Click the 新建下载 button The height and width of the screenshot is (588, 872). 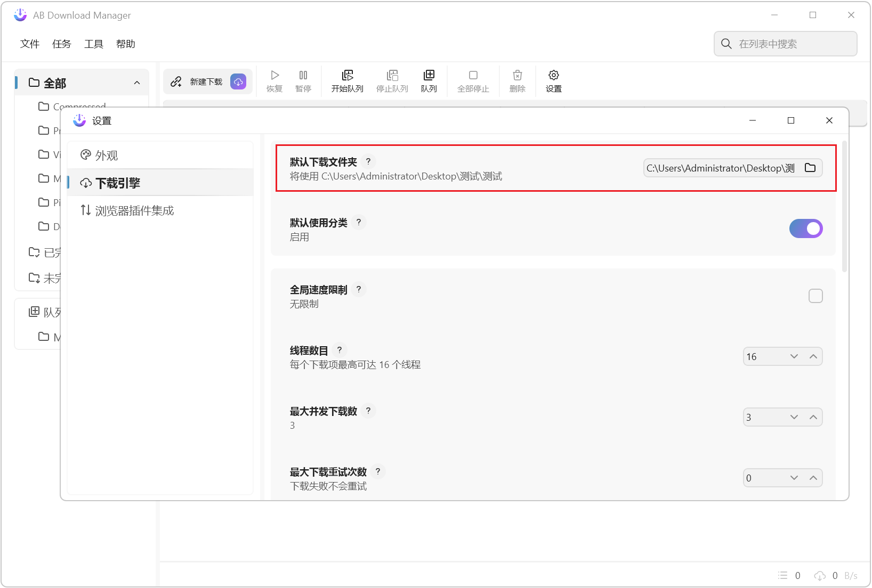pyautogui.click(x=208, y=81)
